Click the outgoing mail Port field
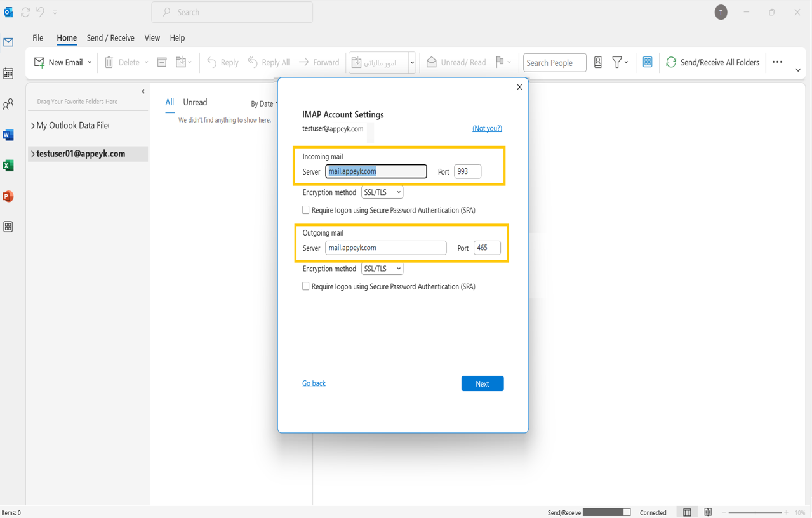 [x=487, y=248]
